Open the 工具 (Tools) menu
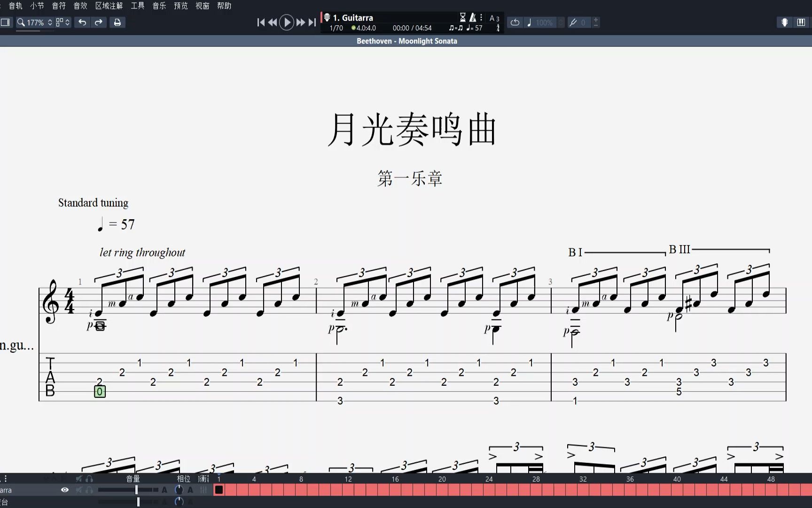This screenshot has height=508, width=812. coord(138,6)
